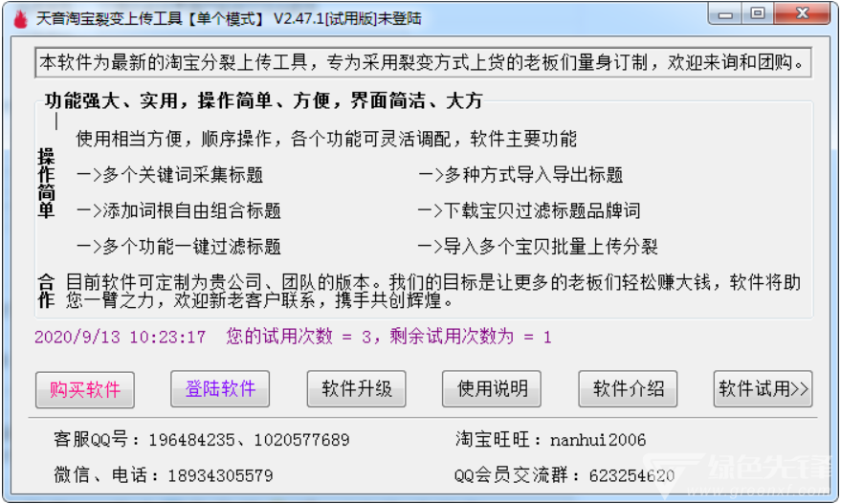
Task: Open the 登陆软件 login button
Action: pos(220,388)
